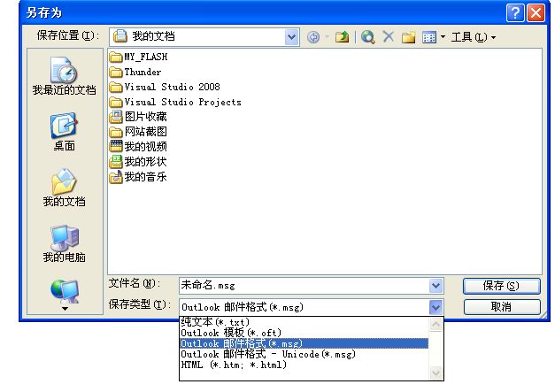Open the 工具(L) tools menu
The width and height of the screenshot is (555, 392).
click(473, 37)
